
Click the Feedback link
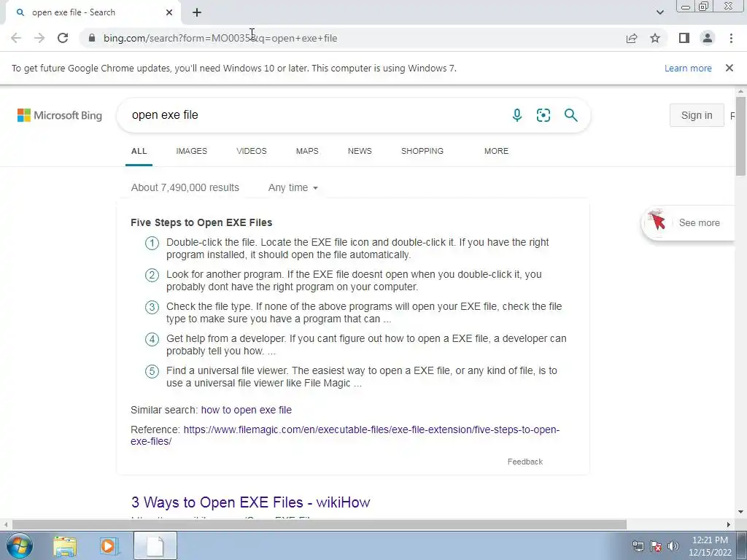(x=525, y=462)
